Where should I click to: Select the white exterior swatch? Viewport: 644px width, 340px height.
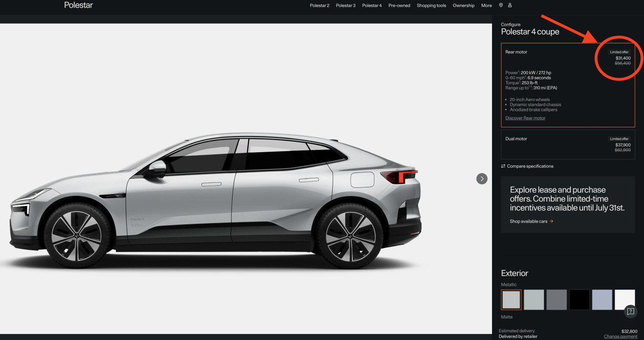(625, 300)
